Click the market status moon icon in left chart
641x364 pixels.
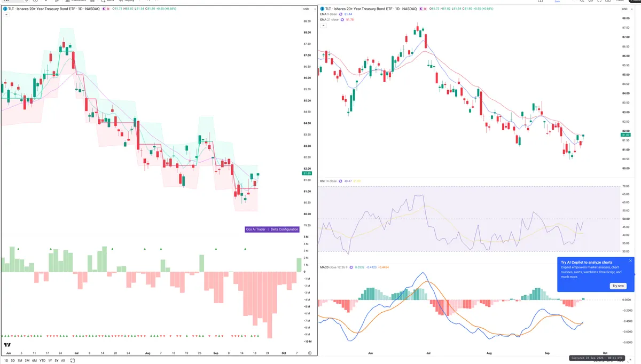104,9
